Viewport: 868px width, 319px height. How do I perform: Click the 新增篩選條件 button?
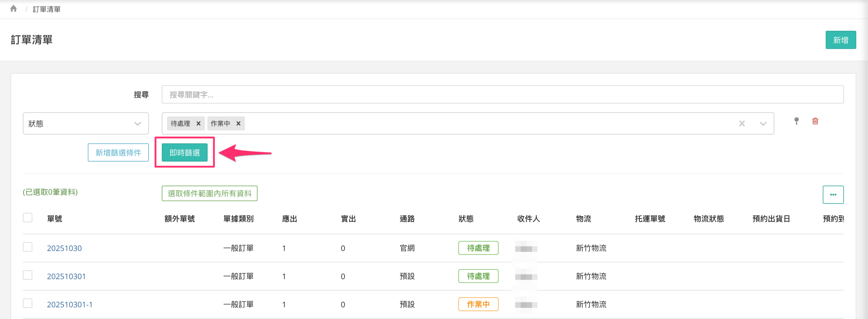click(x=118, y=153)
